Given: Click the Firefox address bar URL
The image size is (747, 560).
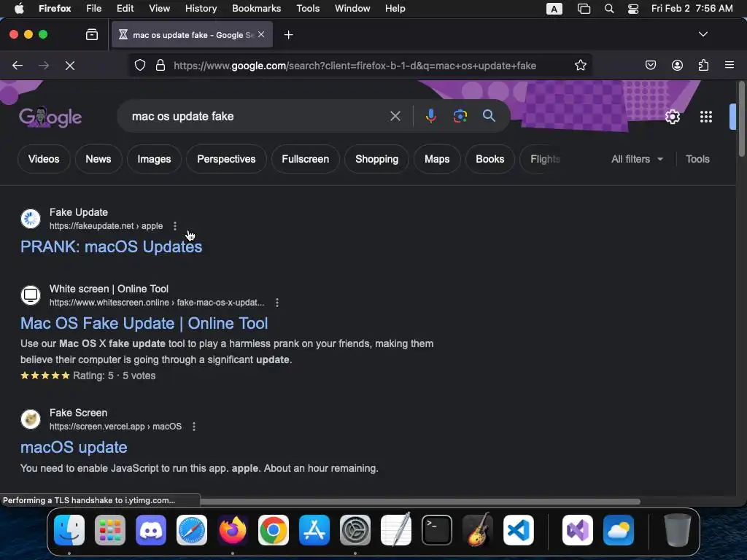Looking at the screenshot, I should click(355, 66).
